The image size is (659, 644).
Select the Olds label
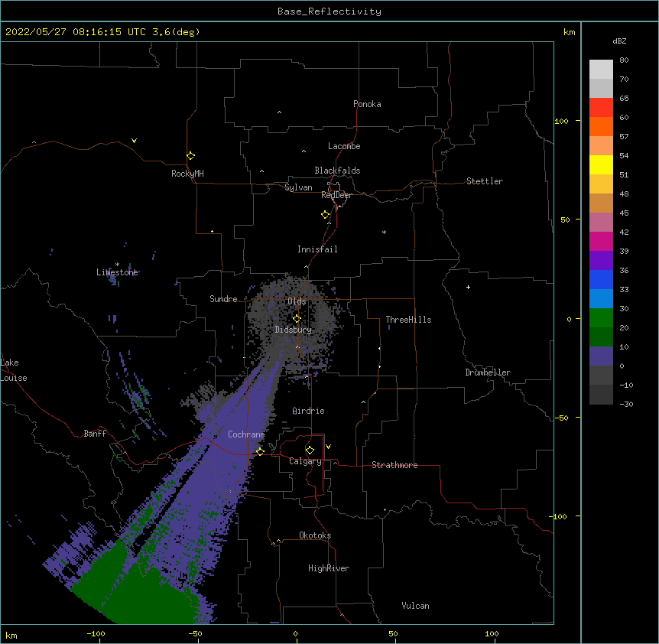point(297,301)
